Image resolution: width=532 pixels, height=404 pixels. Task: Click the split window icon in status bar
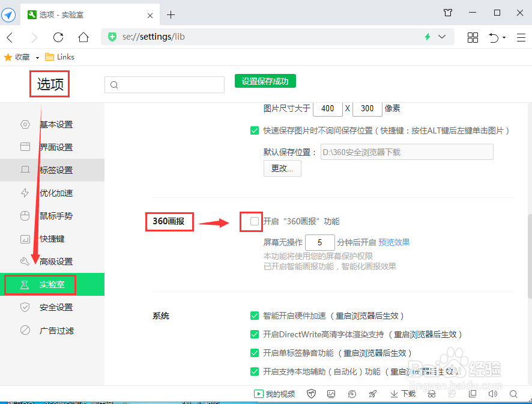(473, 394)
